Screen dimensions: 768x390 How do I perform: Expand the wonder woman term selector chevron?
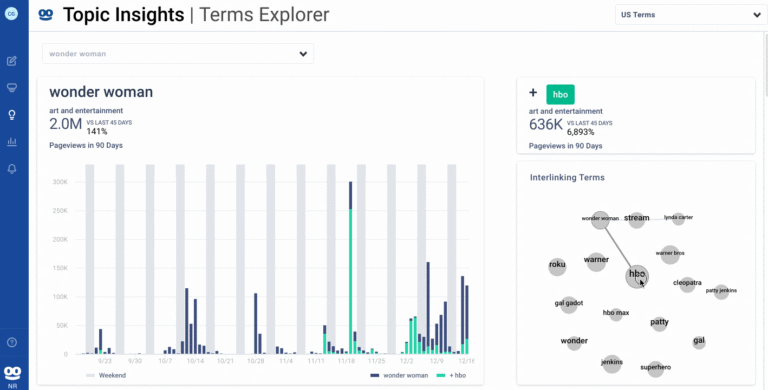point(303,54)
